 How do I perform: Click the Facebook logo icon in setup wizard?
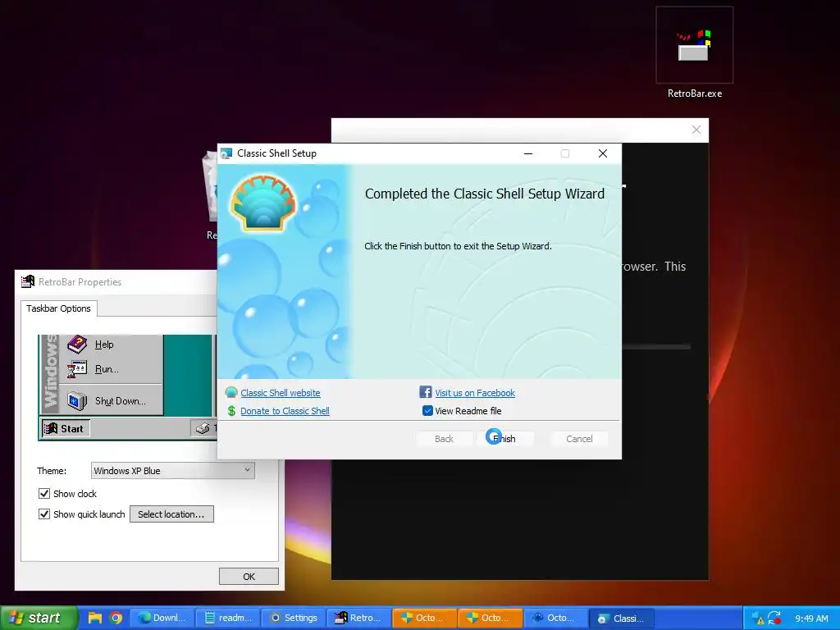click(426, 392)
